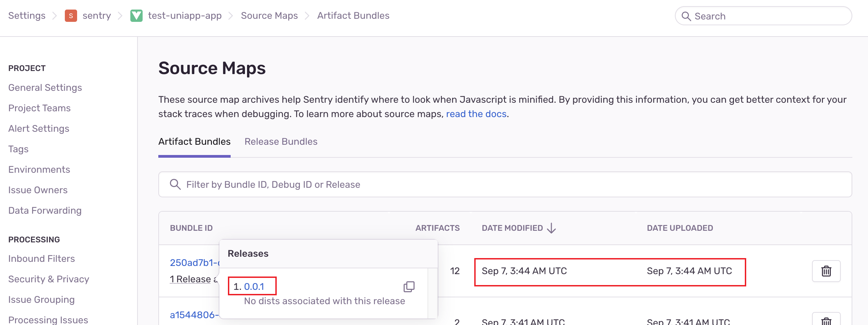868x325 pixels.
Task: Select the Artifact Bundles tab
Action: coord(194,142)
